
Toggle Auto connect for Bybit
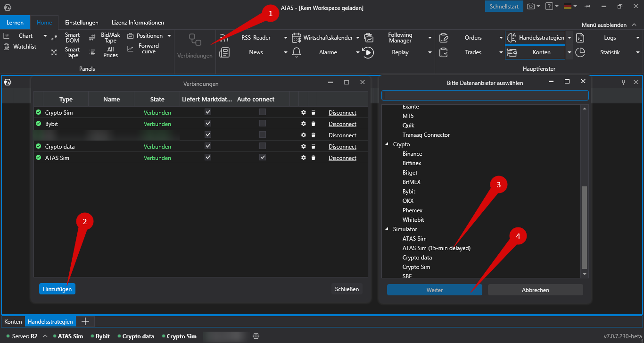click(263, 124)
